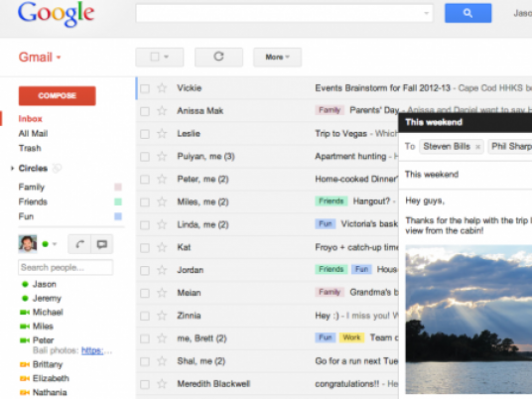The width and height of the screenshot is (532, 399).
Task: Star the me, Brett (2) conversation
Action: point(162,338)
